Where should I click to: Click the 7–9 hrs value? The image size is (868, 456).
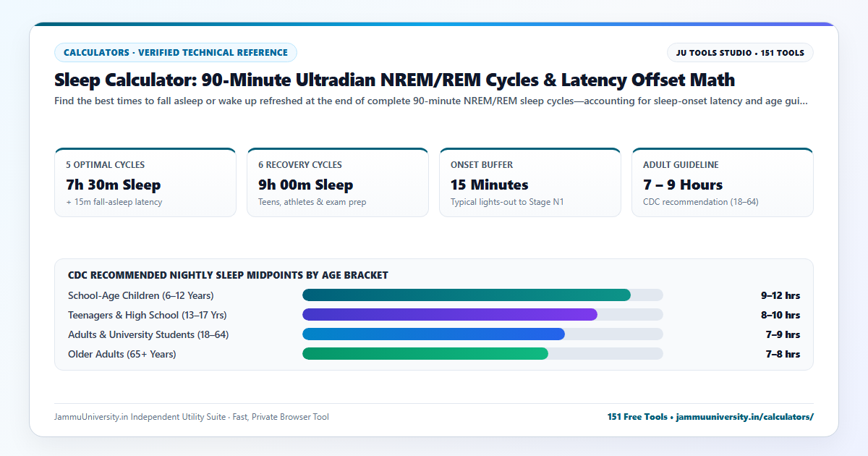pos(783,334)
